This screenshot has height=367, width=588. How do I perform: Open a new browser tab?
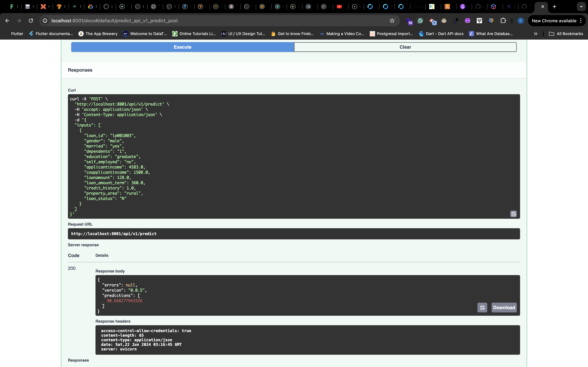click(x=555, y=7)
